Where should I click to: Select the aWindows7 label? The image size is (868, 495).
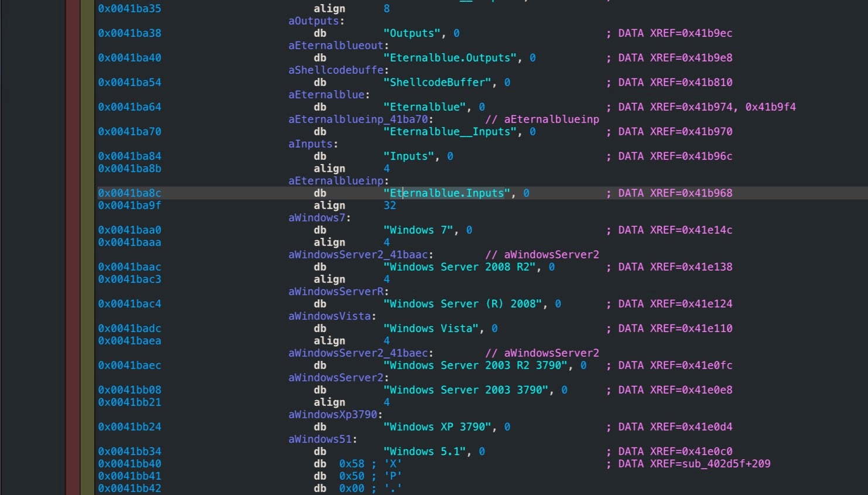click(317, 218)
